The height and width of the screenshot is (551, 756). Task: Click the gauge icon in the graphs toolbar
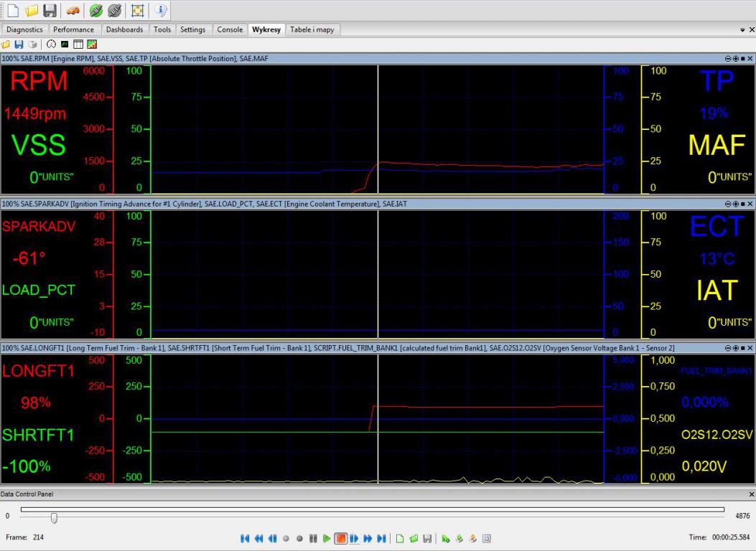pyautogui.click(x=51, y=44)
